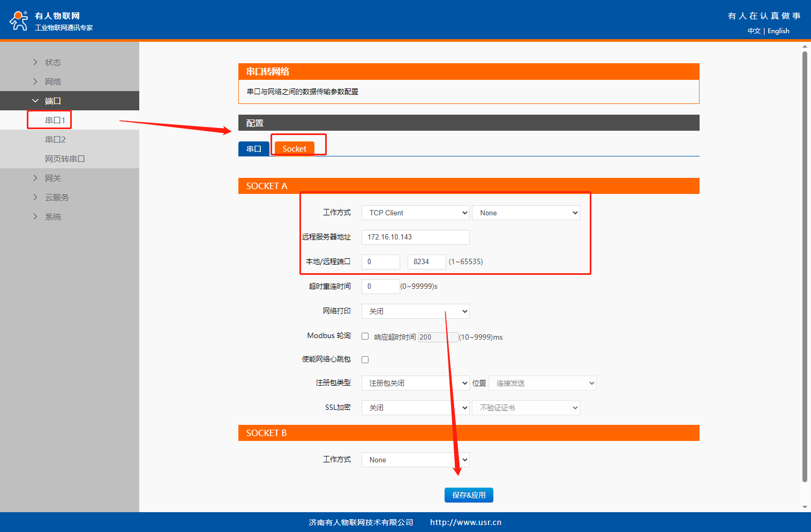The image size is (811, 532).
Task: Switch to the 串口 tab
Action: click(254, 149)
